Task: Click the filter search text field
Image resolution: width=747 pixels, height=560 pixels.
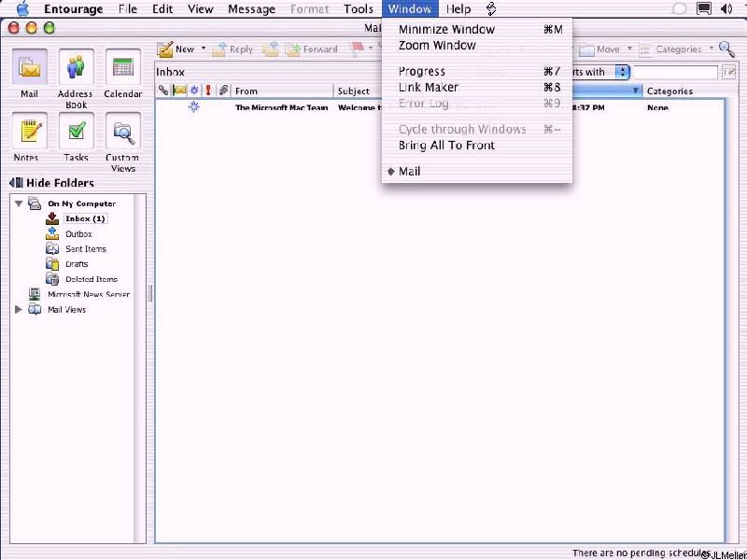Action: (x=675, y=73)
